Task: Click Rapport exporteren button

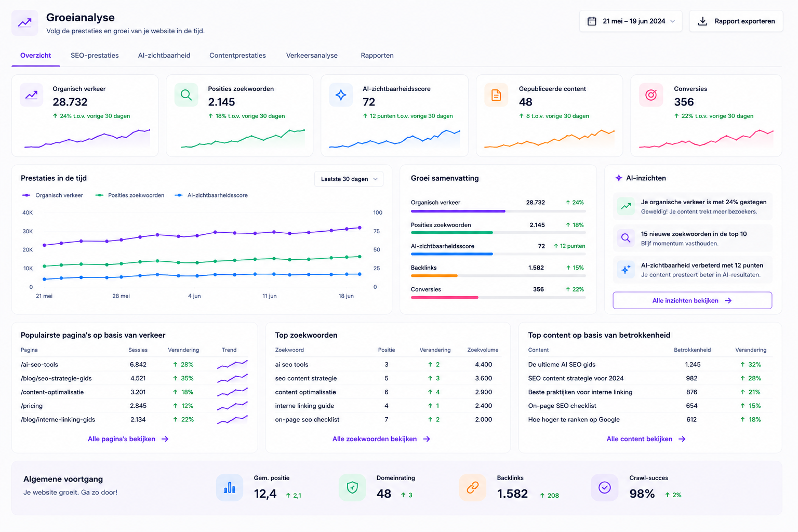Action: pyautogui.click(x=736, y=21)
